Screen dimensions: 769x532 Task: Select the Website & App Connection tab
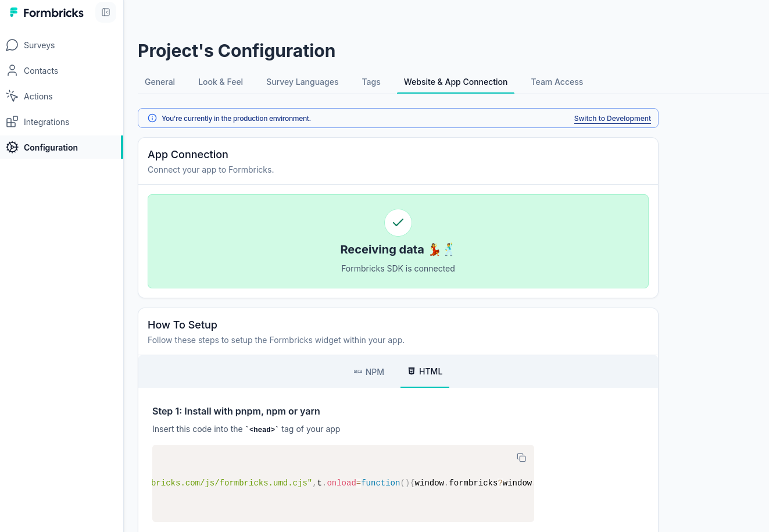(456, 82)
